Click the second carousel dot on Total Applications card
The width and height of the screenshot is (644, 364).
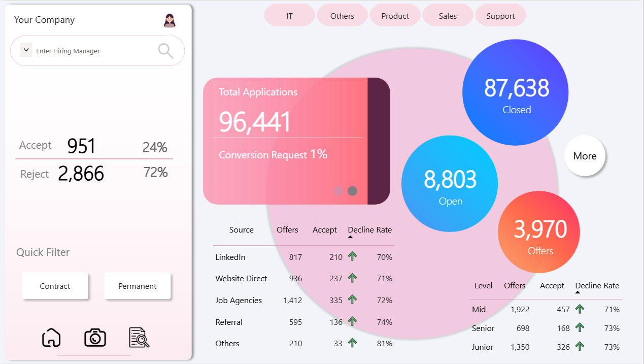(353, 191)
